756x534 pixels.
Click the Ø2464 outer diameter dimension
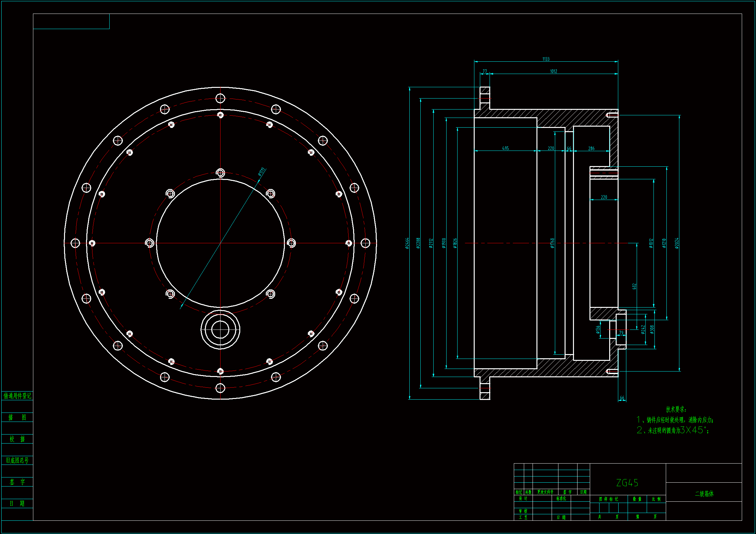point(407,243)
